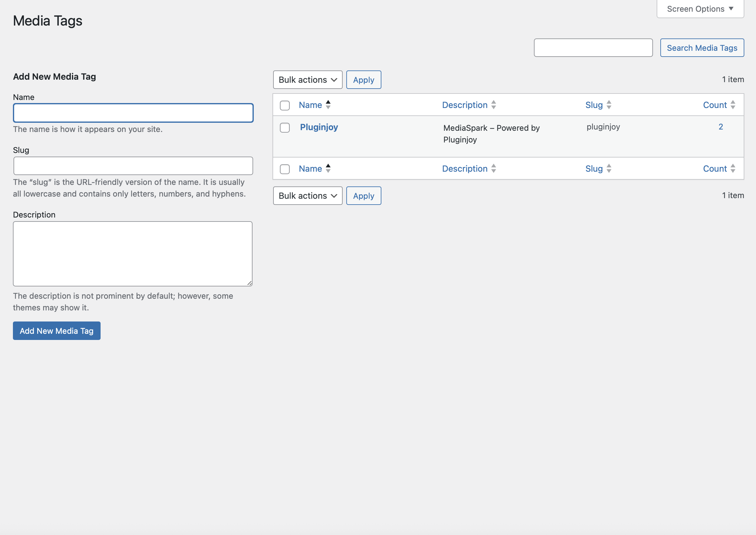Check the select-all checkbox in the table header

[x=284, y=106]
